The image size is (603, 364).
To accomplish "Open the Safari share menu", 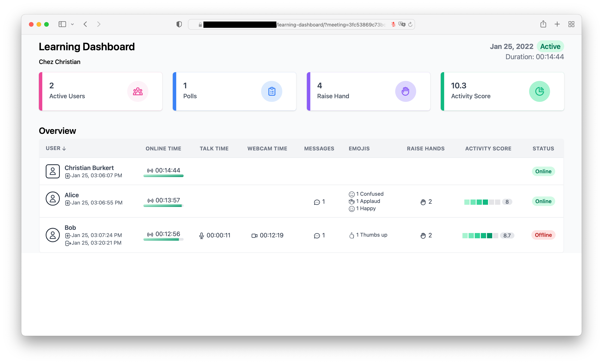I will click(543, 24).
